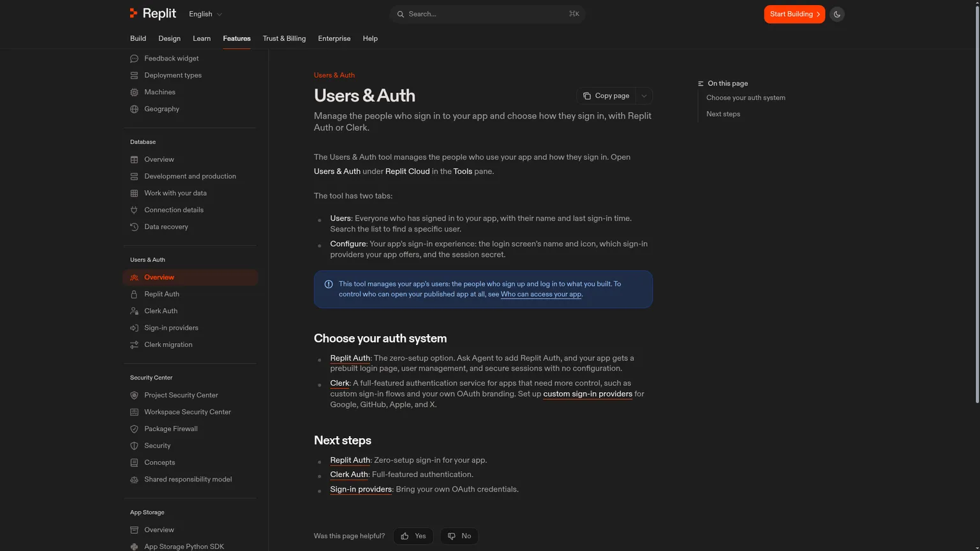Image resolution: width=980 pixels, height=551 pixels.
Task: Click the Package Firewall shield icon
Action: click(x=134, y=429)
